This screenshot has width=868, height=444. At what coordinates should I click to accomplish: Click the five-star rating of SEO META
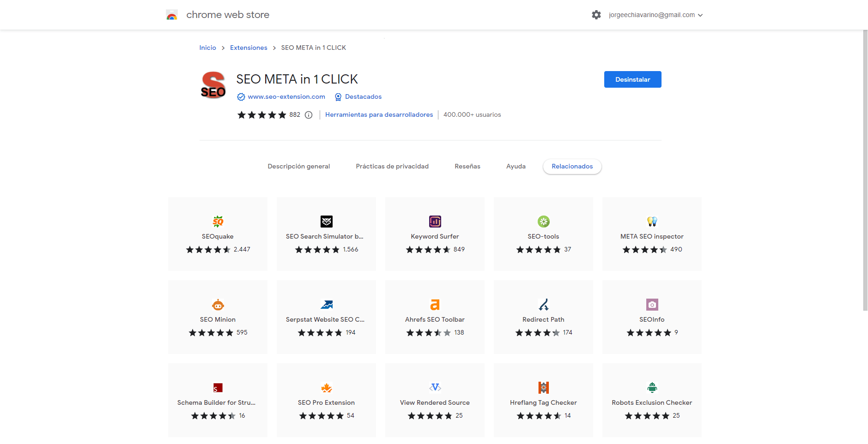[x=262, y=115]
